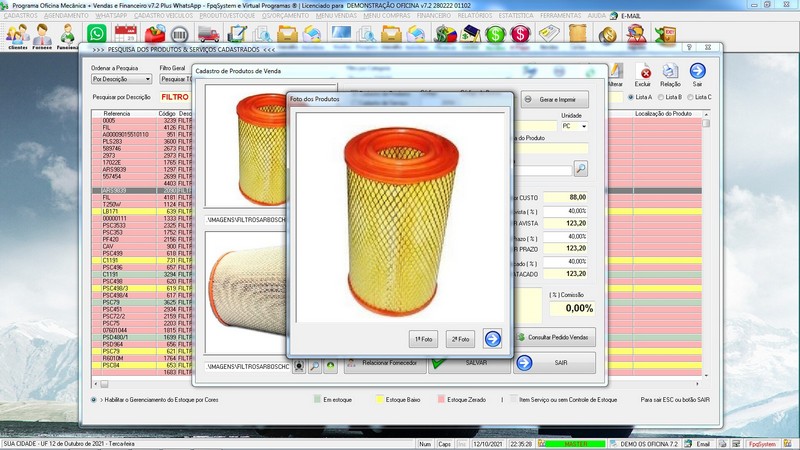Toggle Habilitar Gerenciamento do Estoque por Cores
The image size is (800, 450).
(x=93, y=399)
